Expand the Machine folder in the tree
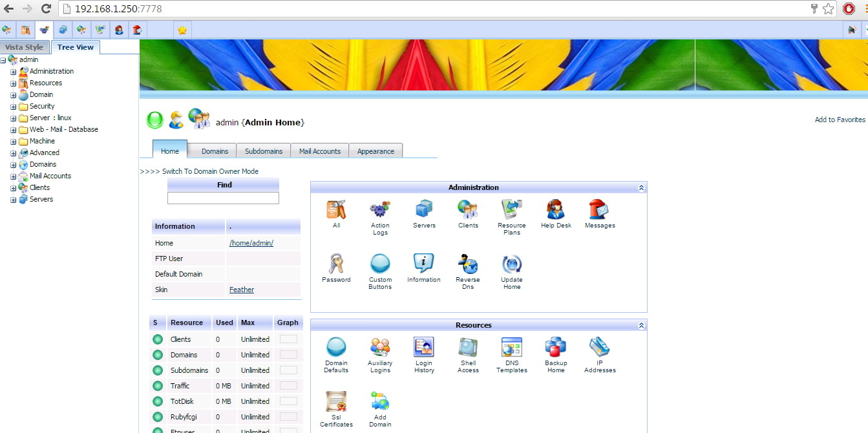 point(13,142)
